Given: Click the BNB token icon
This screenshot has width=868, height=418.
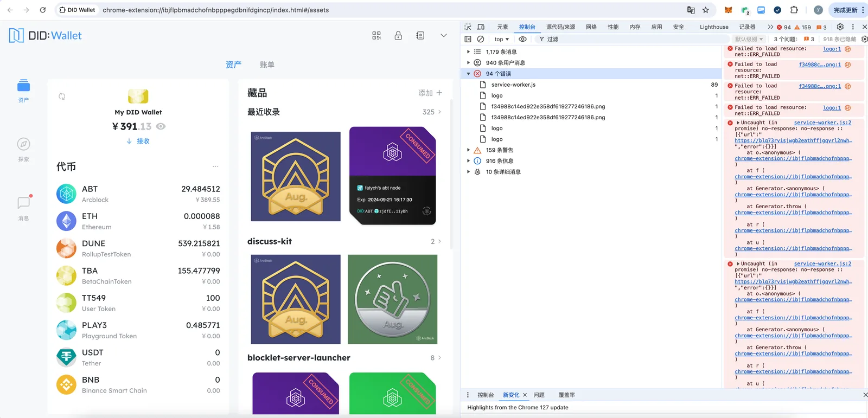Looking at the screenshot, I should (x=66, y=384).
